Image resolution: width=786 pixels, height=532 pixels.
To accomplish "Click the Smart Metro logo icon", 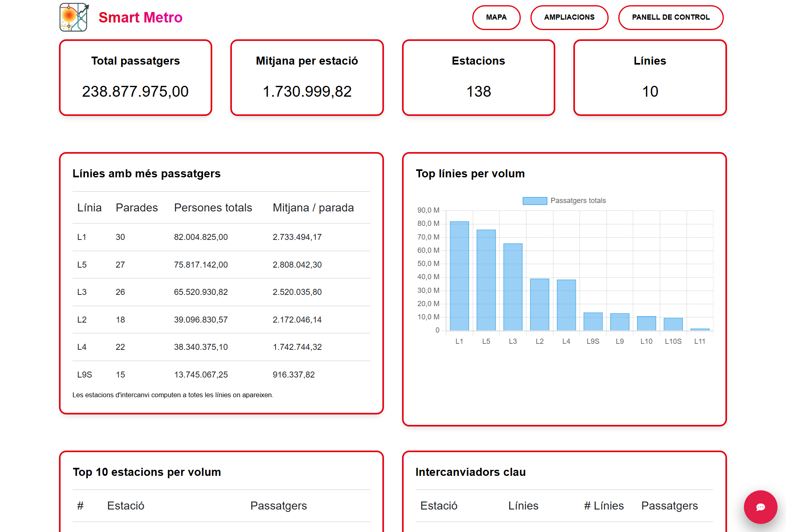I will click(x=74, y=17).
